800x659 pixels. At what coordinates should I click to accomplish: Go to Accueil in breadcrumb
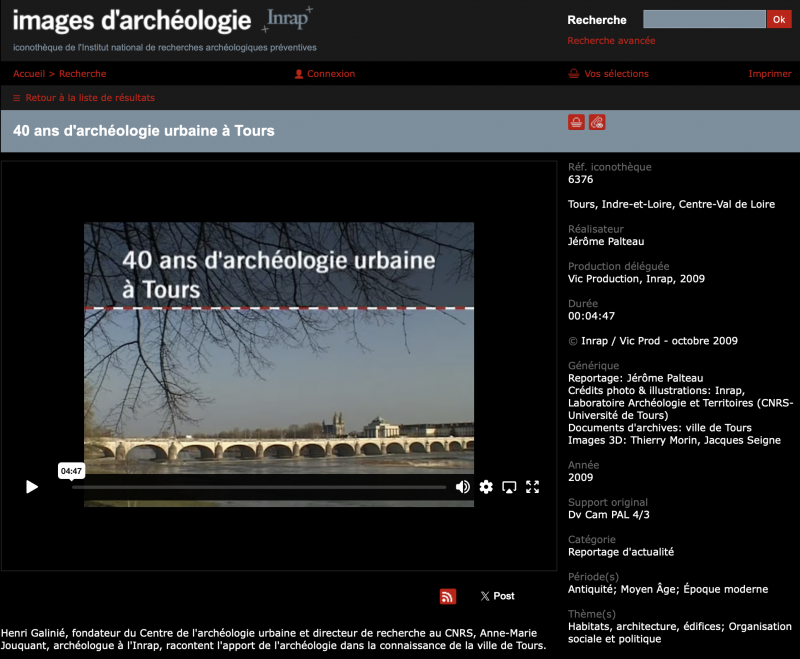tap(28, 74)
